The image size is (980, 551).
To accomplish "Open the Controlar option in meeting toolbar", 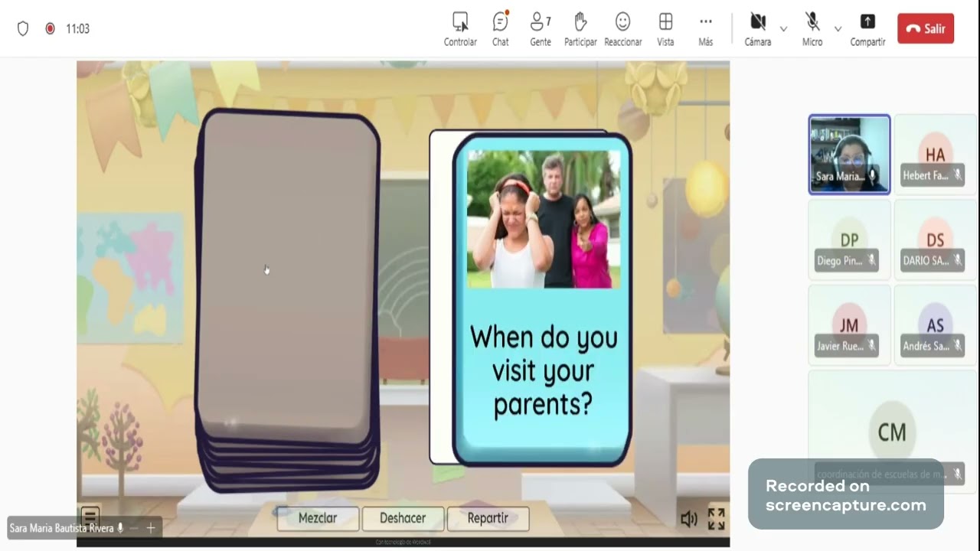I will [x=460, y=29].
